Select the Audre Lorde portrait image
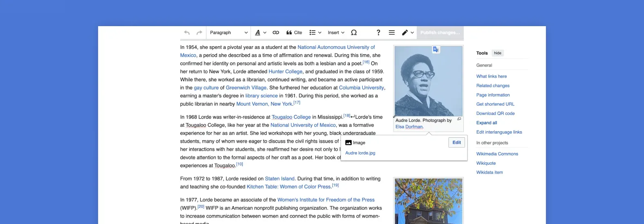The height and width of the screenshot is (224, 644). (428, 81)
